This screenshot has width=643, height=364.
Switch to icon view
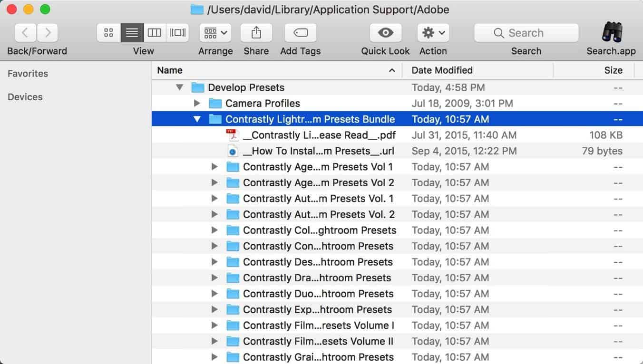pyautogui.click(x=108, y=33)
